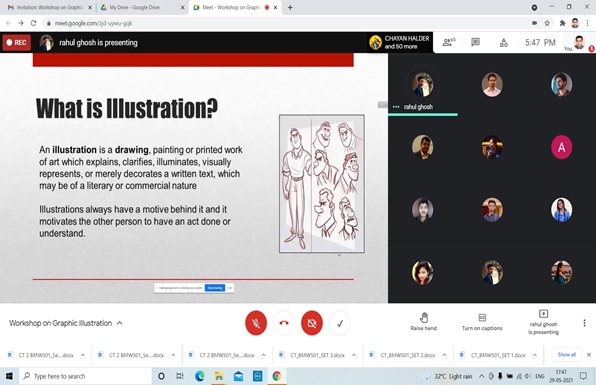Screen dimensions: 596x385
Task: Click the ENG language indicator
Action: pyautogui.click(x=539, y=376)
